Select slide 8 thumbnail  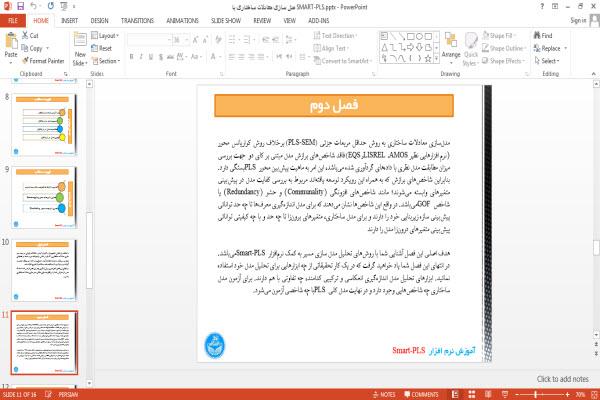tap(44, 124)
